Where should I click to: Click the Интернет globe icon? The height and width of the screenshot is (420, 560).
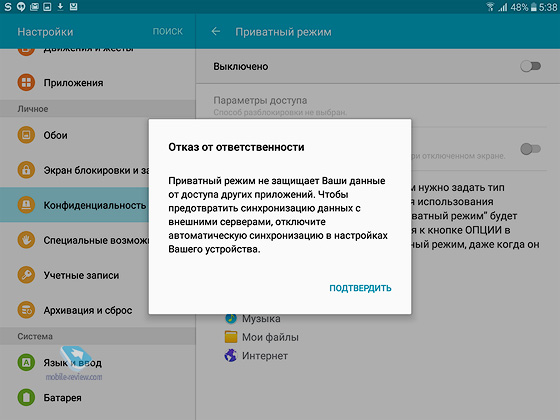click(x=231, y=356)
